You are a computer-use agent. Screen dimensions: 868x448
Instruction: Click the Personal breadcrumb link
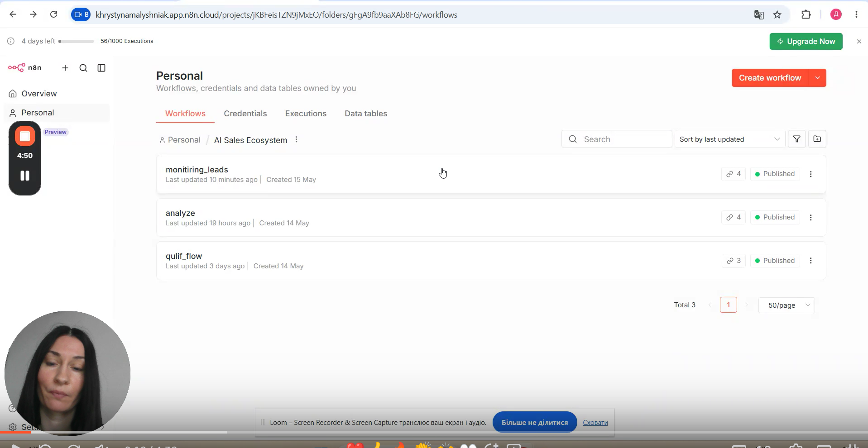click(x=180, y=140)
